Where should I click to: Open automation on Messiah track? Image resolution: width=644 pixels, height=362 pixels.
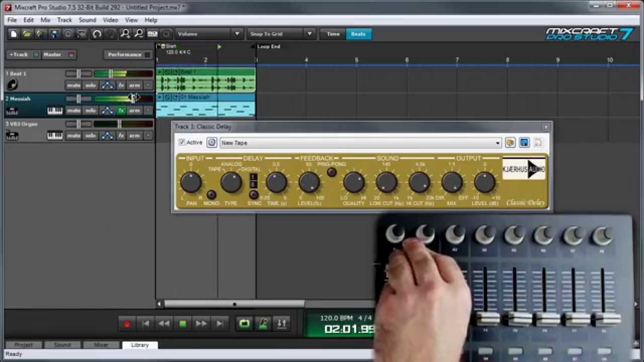(x=107, y=111)
